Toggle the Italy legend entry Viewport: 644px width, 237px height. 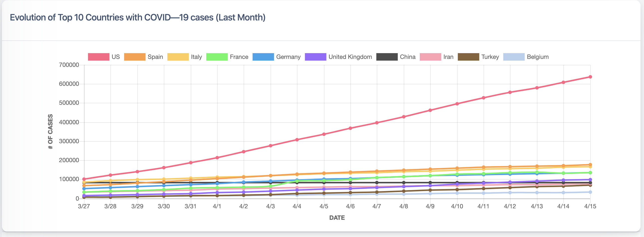coord(178,57)
